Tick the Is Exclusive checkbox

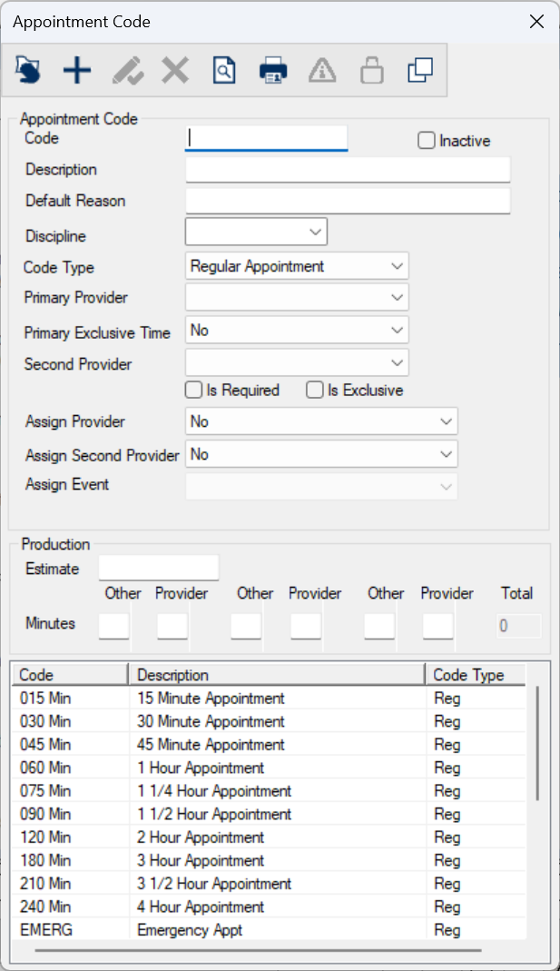click(315, 391)
